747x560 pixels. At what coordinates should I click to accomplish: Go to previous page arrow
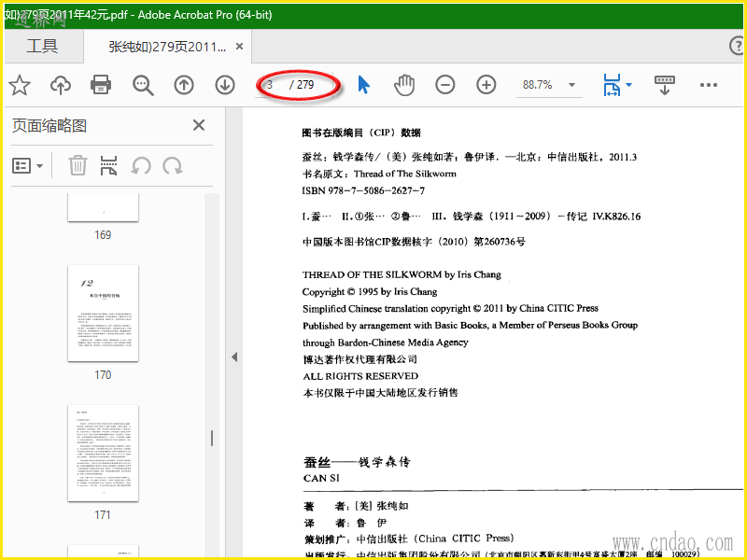pos(184,85)
